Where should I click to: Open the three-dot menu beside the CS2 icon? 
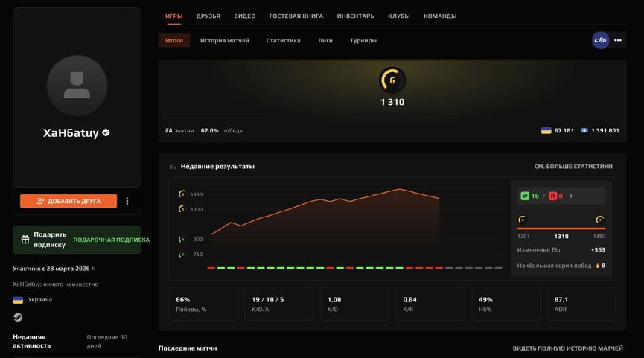point(618,40)
